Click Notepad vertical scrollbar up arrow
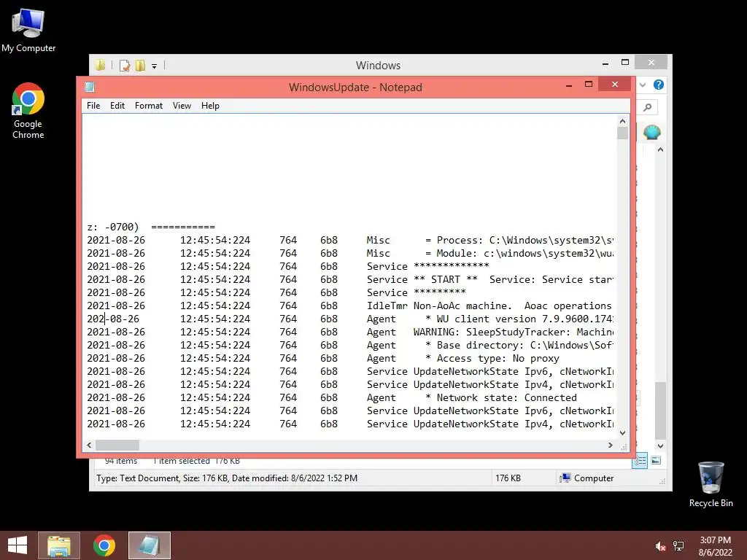The width and height of the screenshot is (747, 560). coord(622,122)
